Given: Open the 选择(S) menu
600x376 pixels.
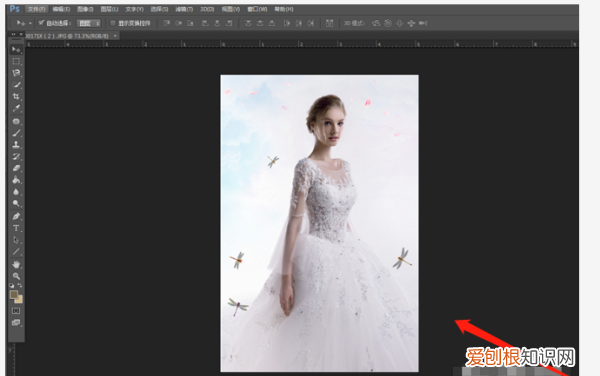Looking at the screenshot, I should coord(159,9).
